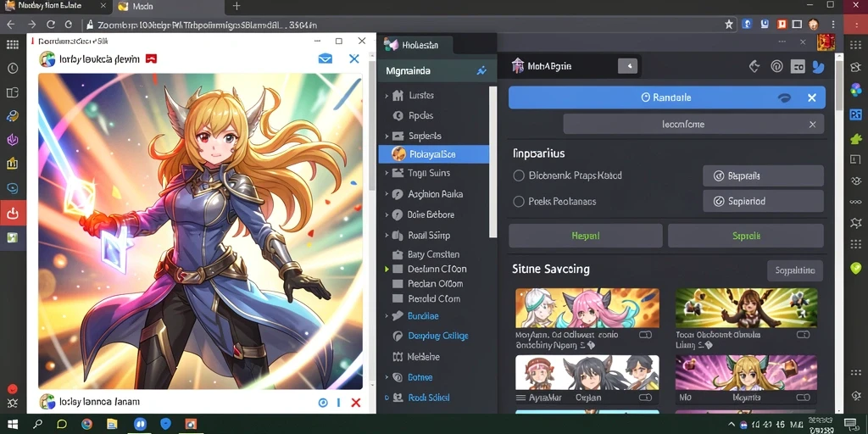
Task: Click the mail envelope icon above artwork
Action: click(325, 58)
